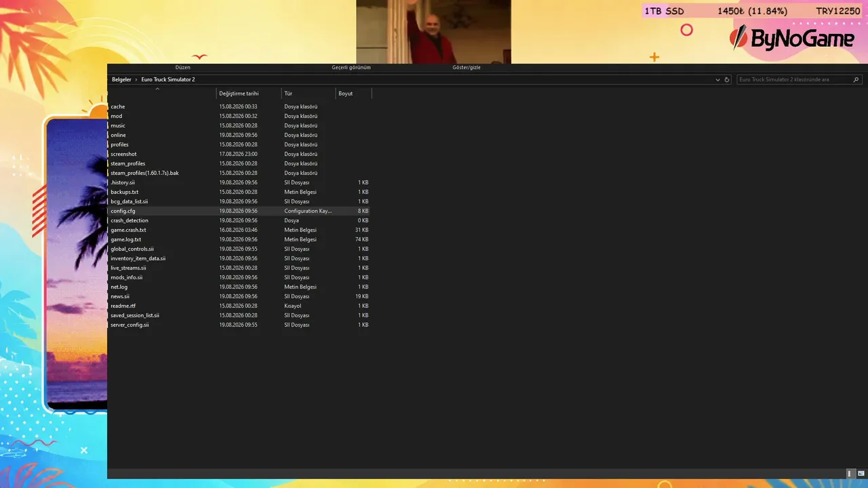Select the game.crash.txt file

coord(128,230)
